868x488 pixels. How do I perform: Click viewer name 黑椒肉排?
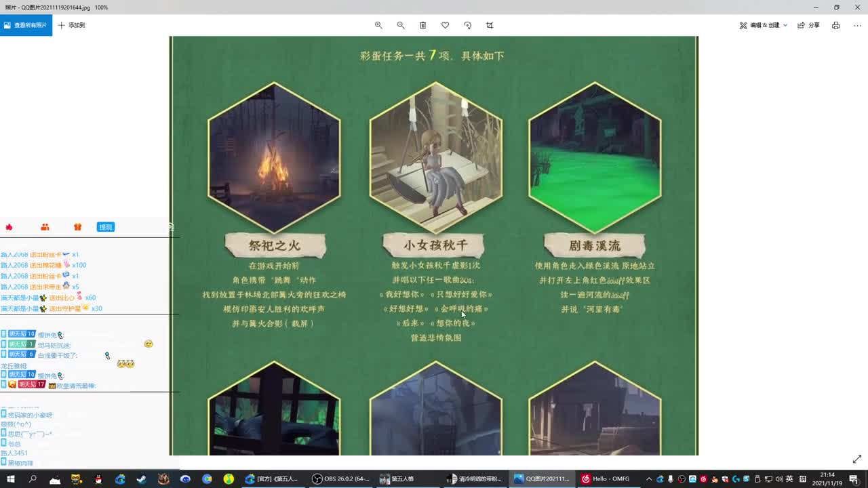(x=20, y=463)
